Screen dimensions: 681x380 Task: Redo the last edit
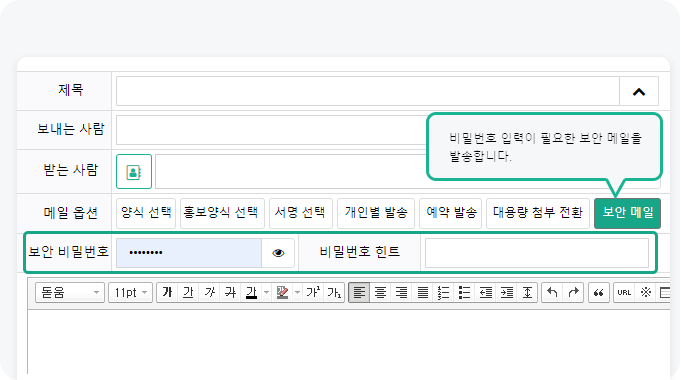pos(573,292)
